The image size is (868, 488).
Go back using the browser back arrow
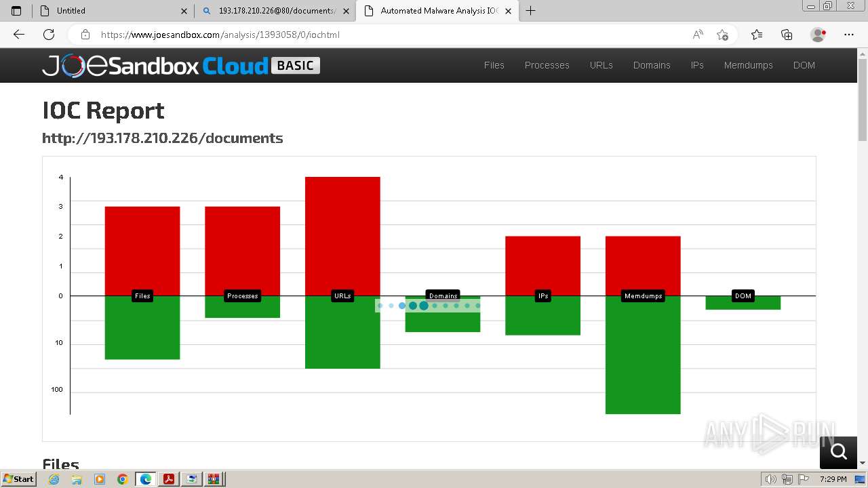(x=19, y=35)
